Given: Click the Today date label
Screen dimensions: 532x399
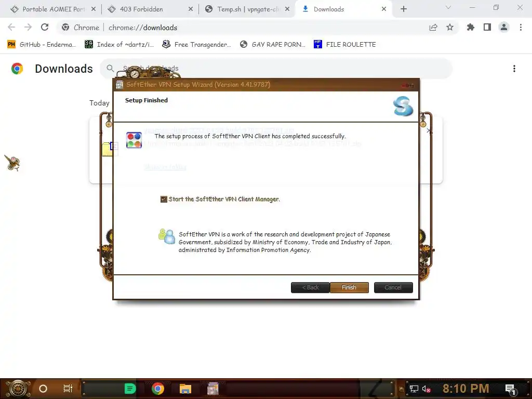Looking at the screenshot, I should pyautogui.click(x=99, y=103).
